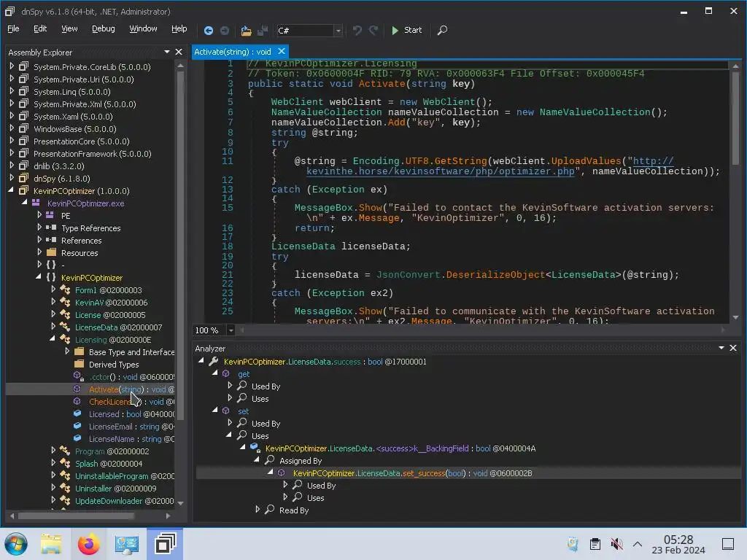The width and height of the screenshot is (747, 560).
Task: Close the Assembly Explorer panel
Action: click(179, 52)
